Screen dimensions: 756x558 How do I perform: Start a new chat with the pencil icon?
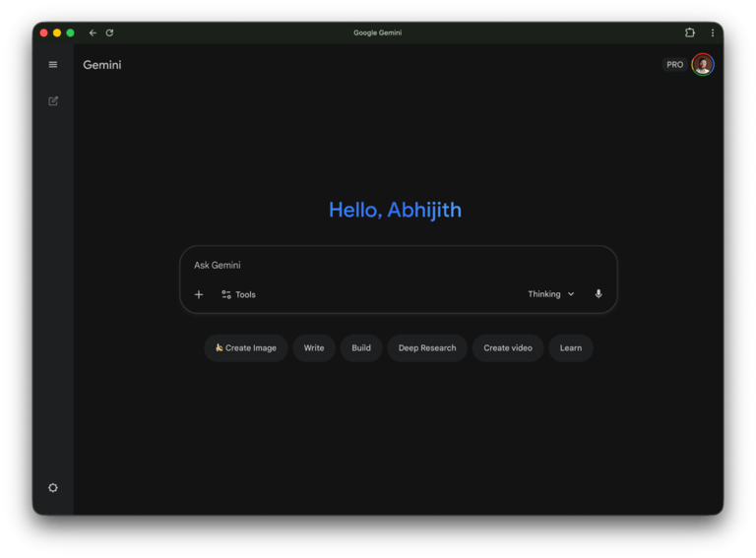(53, 100)
